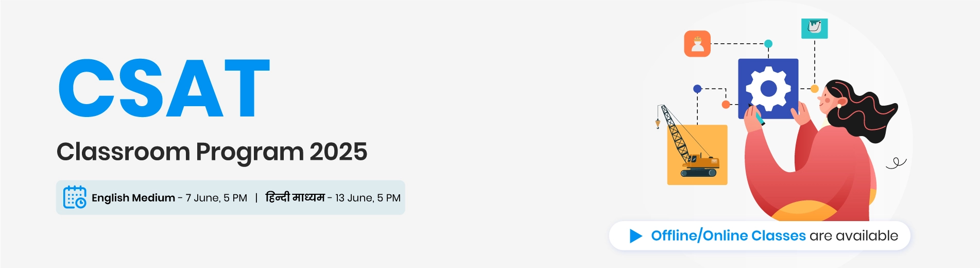Select the Hindi medium 13 June batch
This screenshot has height=268, width=980.
pyautogui.click(x=333, y=198)
